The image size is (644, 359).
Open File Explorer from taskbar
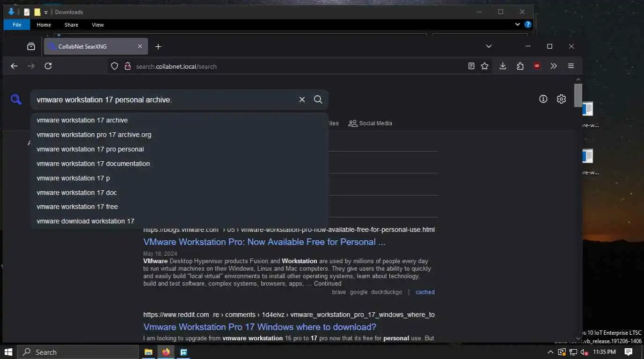tap(148, 352)
